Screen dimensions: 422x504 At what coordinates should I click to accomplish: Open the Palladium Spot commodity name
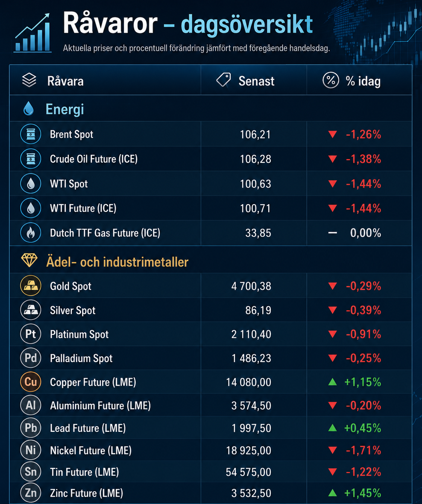point(81,358)
